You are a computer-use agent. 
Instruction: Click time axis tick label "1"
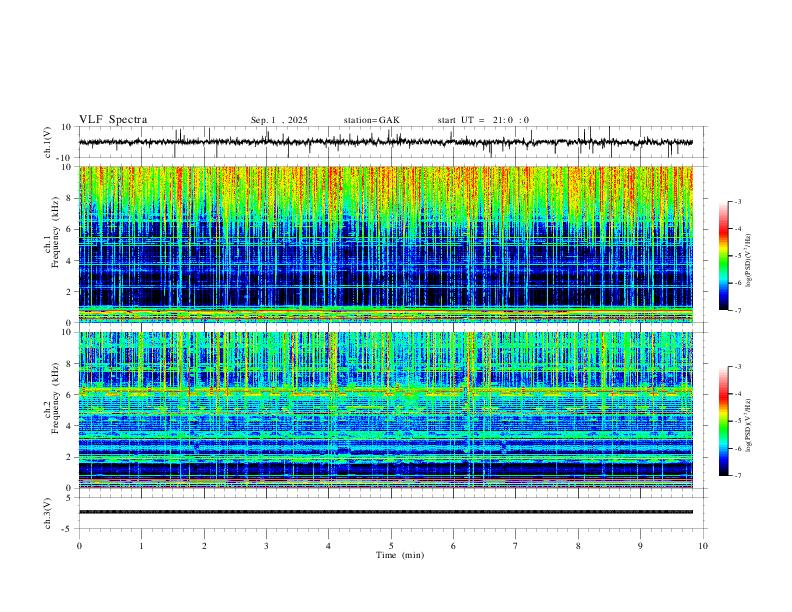[x=141, y=546]
